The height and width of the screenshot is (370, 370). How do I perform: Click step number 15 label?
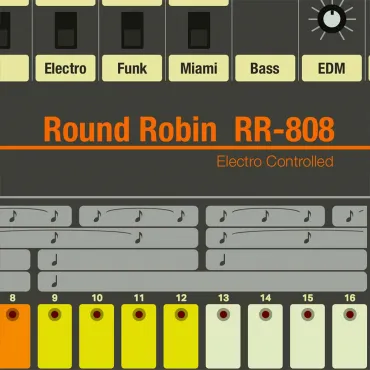[x=308, y=298]
